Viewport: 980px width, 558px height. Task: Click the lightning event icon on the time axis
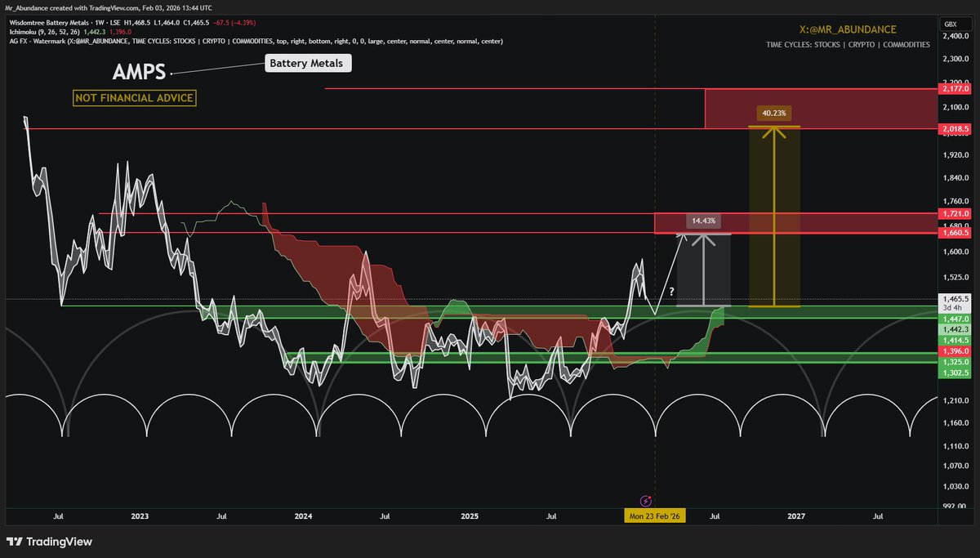[646, 500]
